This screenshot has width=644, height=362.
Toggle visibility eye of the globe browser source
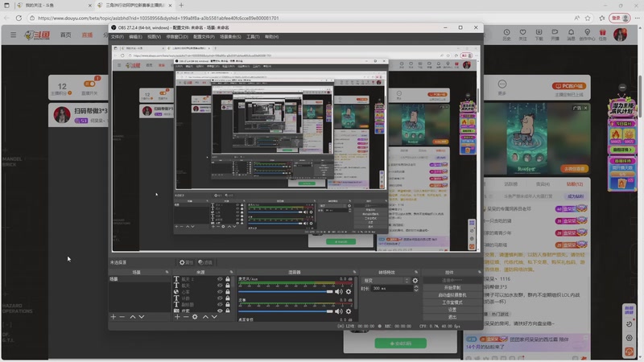coord(220,292)
